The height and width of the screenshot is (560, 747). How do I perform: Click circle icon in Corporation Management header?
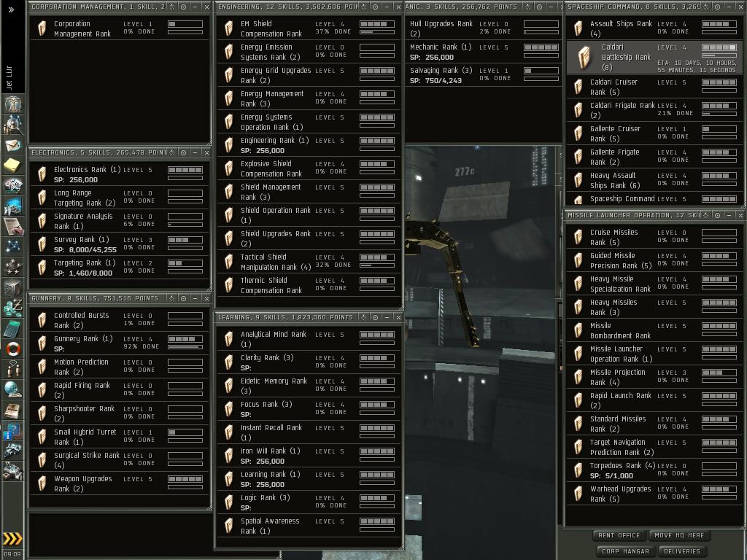click(183, 7)
